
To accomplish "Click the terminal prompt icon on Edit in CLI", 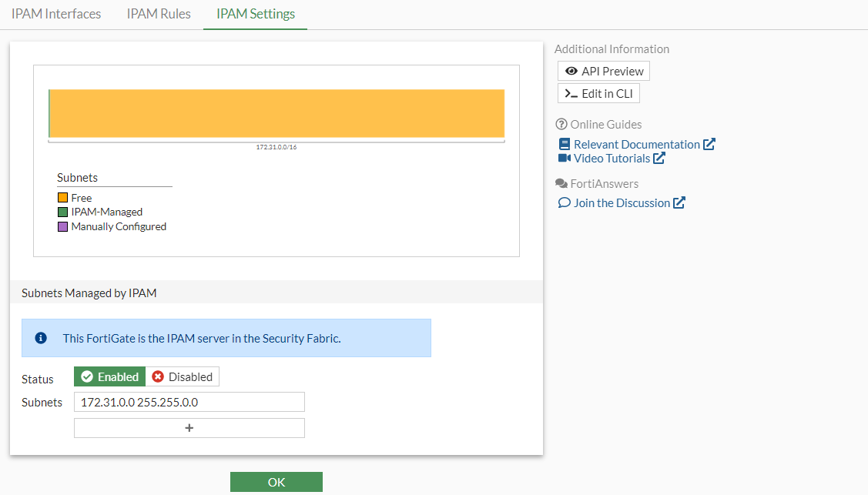I will pyautogui.click(x=571, y=93).
